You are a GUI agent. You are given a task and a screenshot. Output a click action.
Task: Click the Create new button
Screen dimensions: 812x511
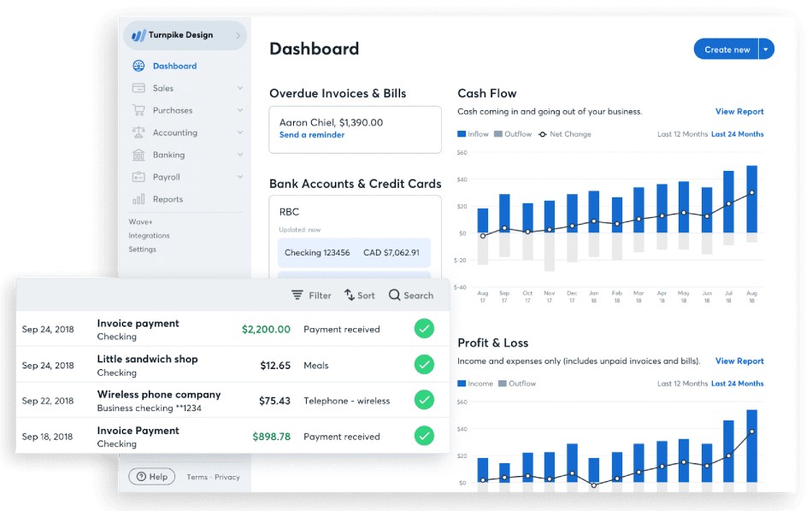point(727,50)
